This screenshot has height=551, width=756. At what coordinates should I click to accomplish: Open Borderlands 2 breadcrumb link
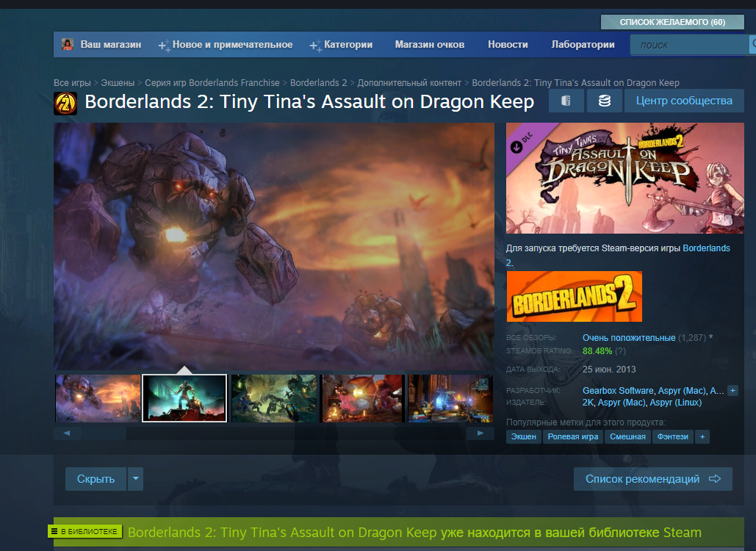pos(319,83)
